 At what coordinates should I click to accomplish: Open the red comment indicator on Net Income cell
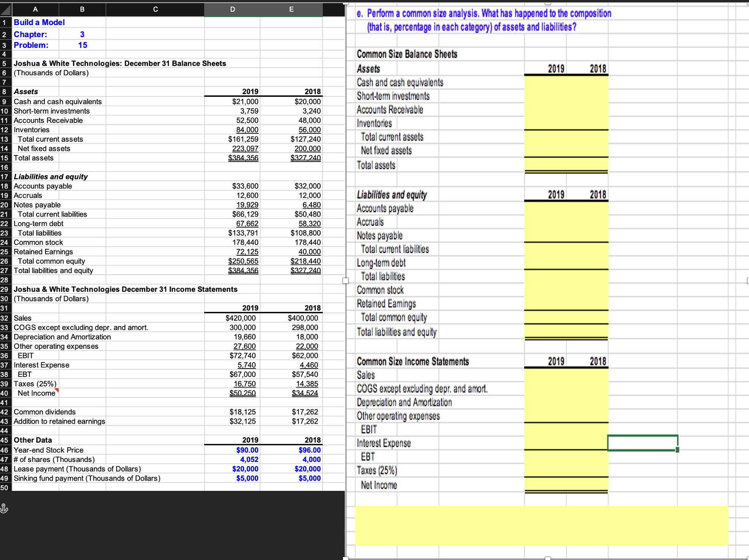tap(57, 390)
